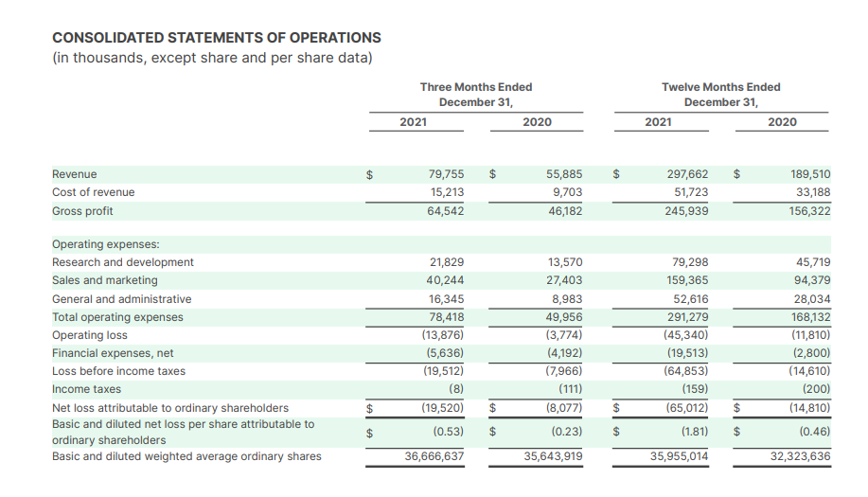Click the Total operating expenses label
Viewport: 868px width, 497px height.
click(x=117, y=317)
